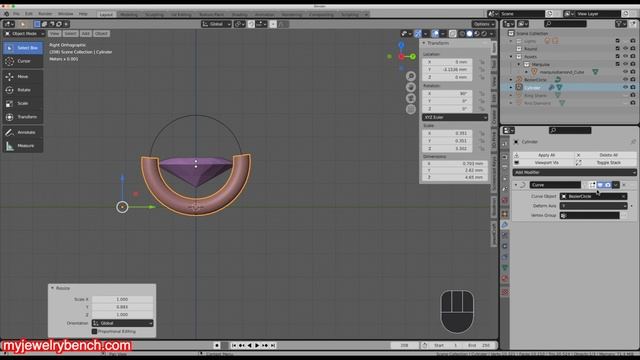Open the Object Data properties green triangle tab
The height and width of the screenshot is (360, 640).
[x=505, y=268]
